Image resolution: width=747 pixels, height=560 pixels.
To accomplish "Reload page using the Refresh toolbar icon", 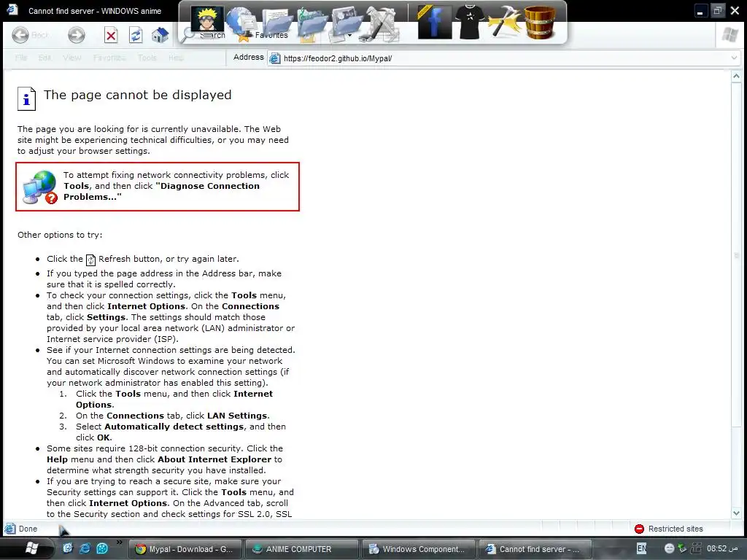I will click(136, 35).
